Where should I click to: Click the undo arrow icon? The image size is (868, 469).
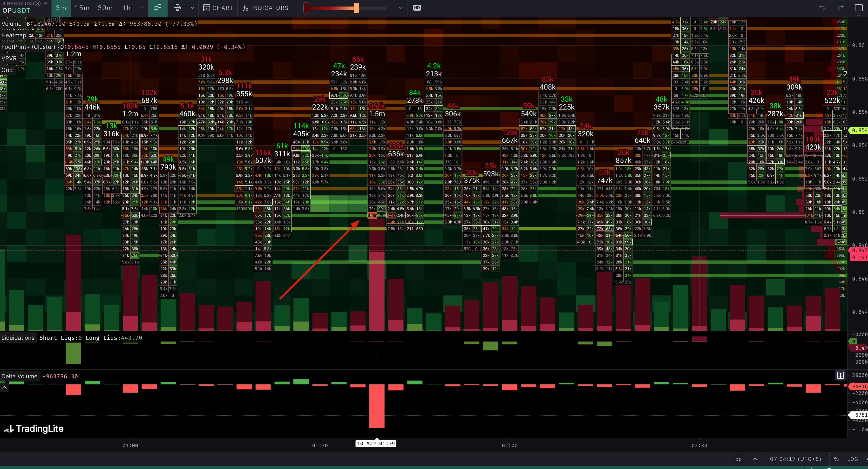821,8
